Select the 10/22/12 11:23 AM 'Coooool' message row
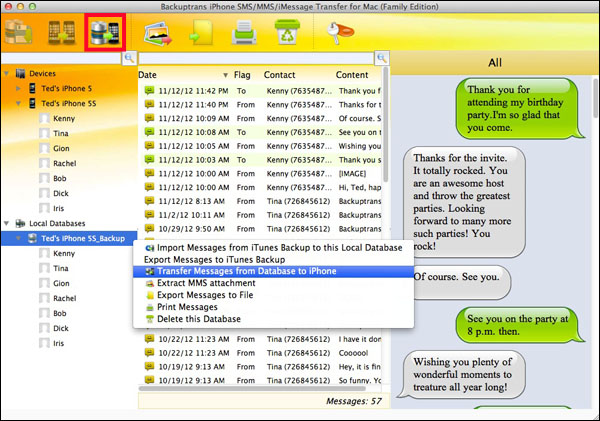The image size is (600, 421). click(262, 352)
